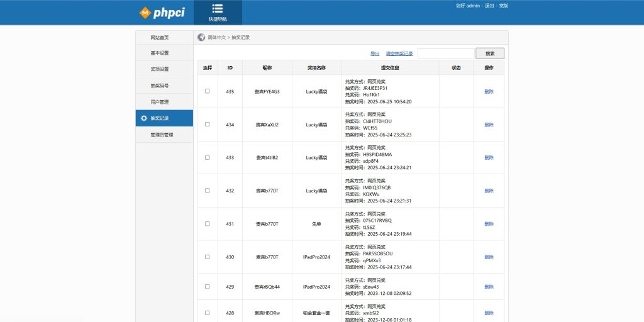644x322 pixels.
Task: Tick the checkbox for record ID 435
Action: (x=208, y=91)
